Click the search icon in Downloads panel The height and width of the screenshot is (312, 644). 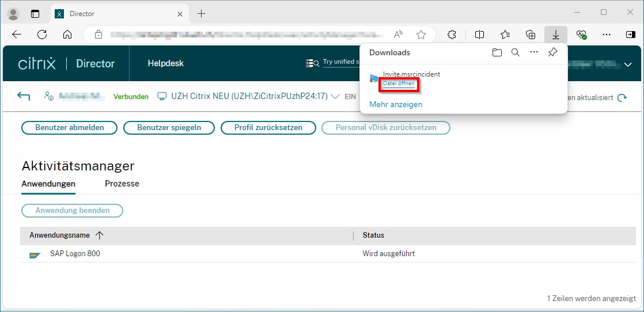pos(516,52)
